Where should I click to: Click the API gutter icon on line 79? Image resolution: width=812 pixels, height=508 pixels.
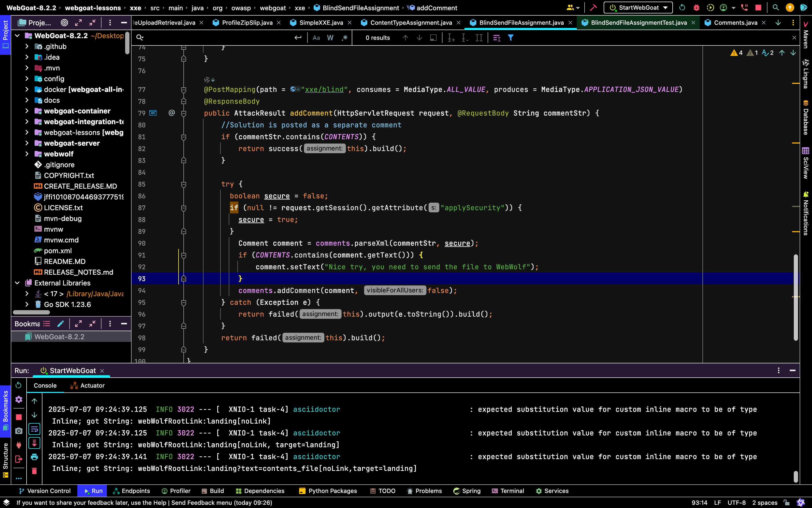tap(153, 113)
